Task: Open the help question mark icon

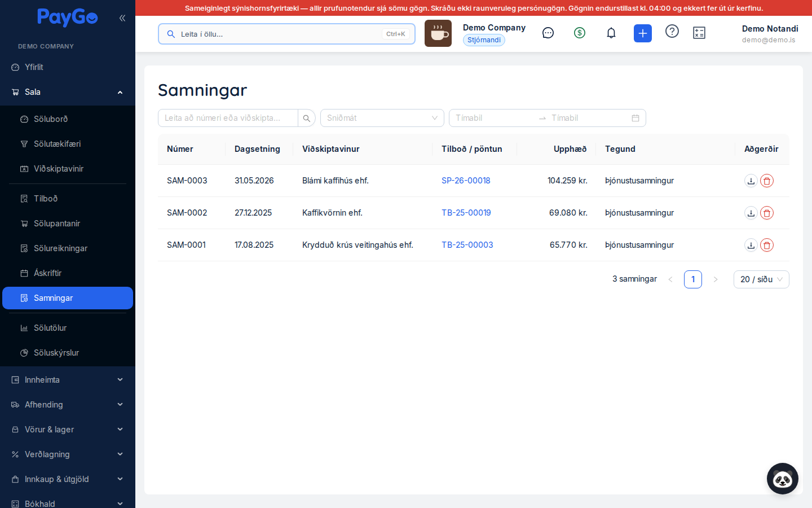Action: pyautogui.click(x=672, y=31)
